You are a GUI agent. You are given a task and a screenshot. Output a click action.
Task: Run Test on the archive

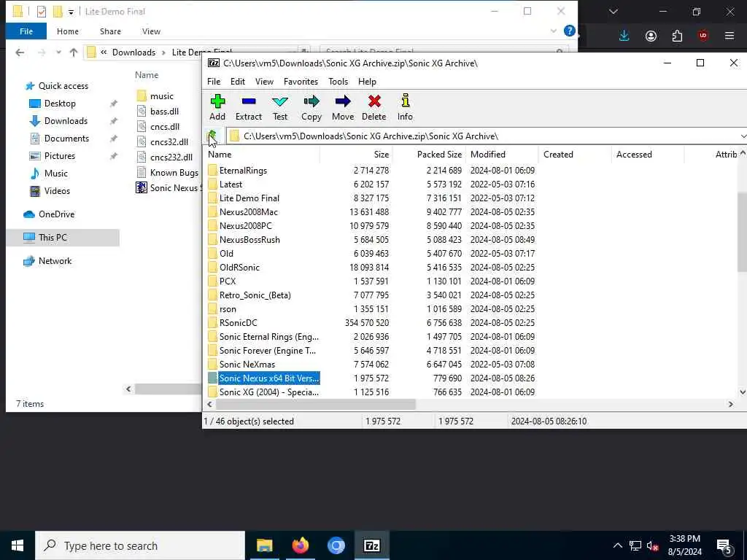click(x=280, y=107)
